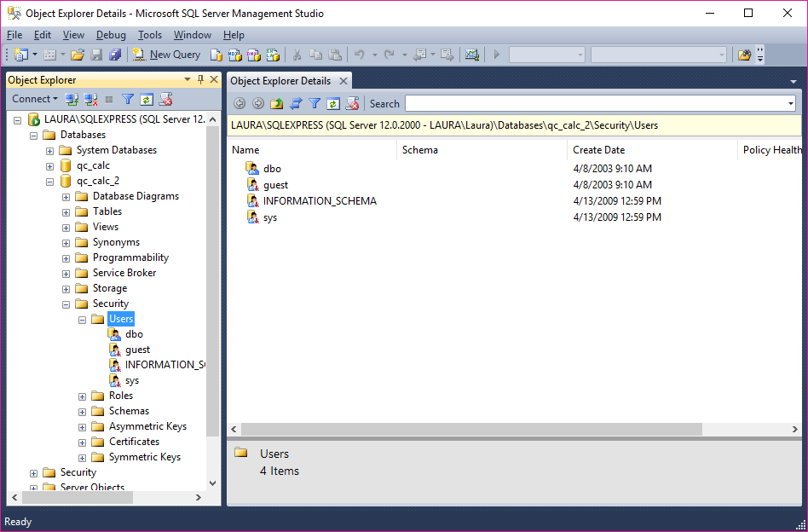Refresh the Object Explorer Details list
808x532 pixels.
(x=333, y=104)
